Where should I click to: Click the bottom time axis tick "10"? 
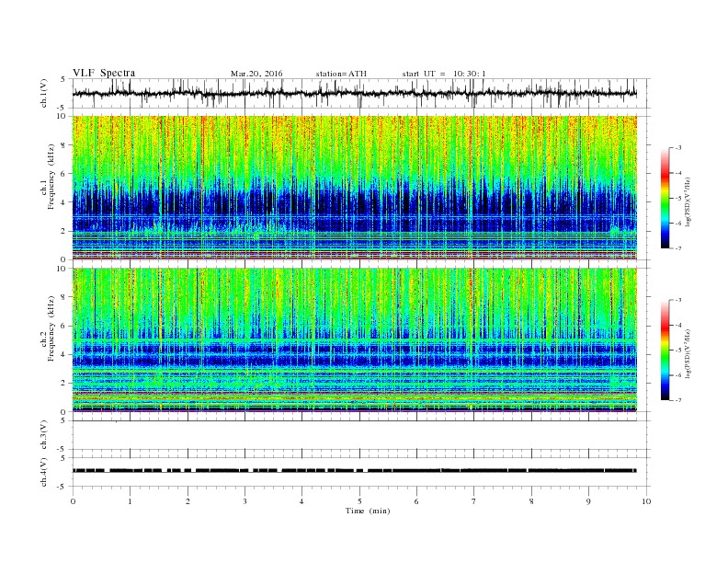click(x=646, y=501)
